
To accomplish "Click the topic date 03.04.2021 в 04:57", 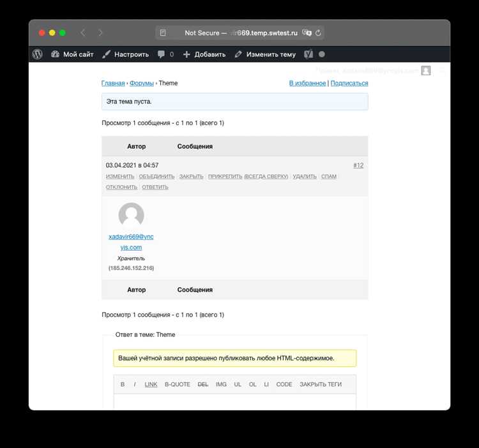I will pos(132,165).
